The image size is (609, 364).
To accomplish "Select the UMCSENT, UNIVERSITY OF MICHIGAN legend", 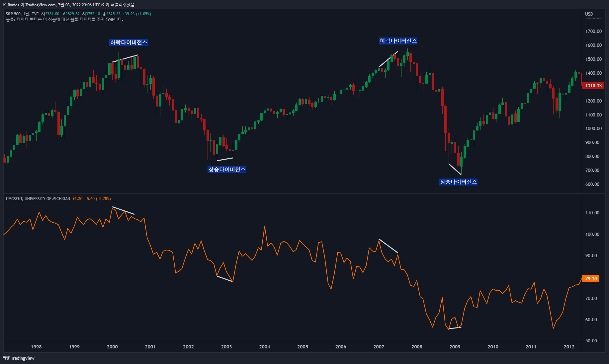I will pyautogui.click(x=38, y=199).
